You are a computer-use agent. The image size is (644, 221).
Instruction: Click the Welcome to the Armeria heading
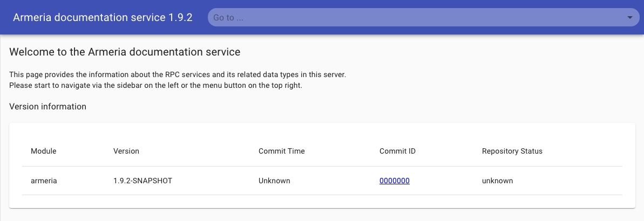tap(125, 52)
